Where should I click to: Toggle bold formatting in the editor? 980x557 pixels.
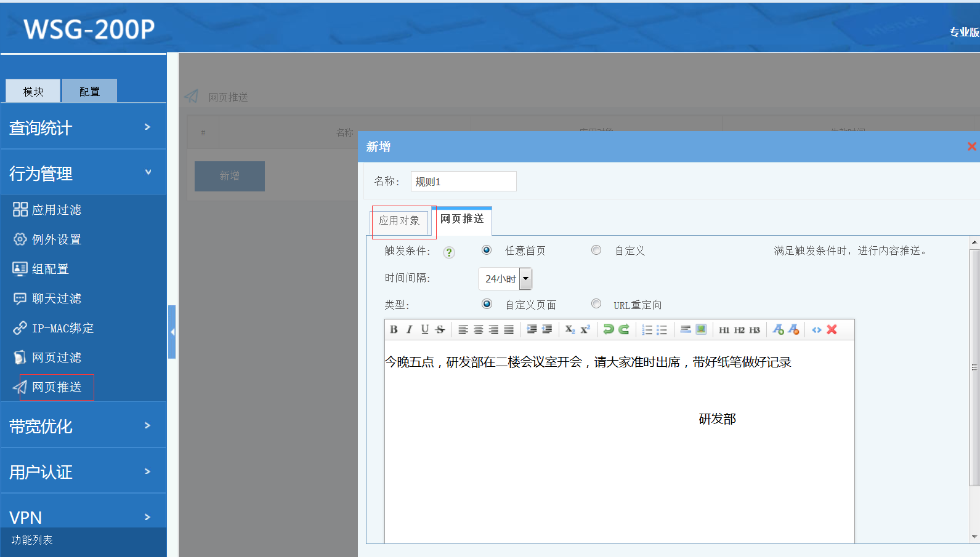394,329
